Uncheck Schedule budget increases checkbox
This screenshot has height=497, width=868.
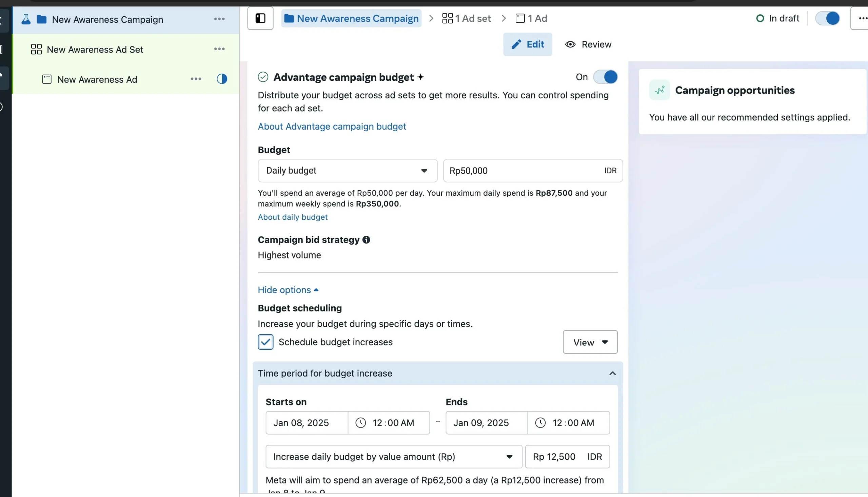tap(265, 342)
